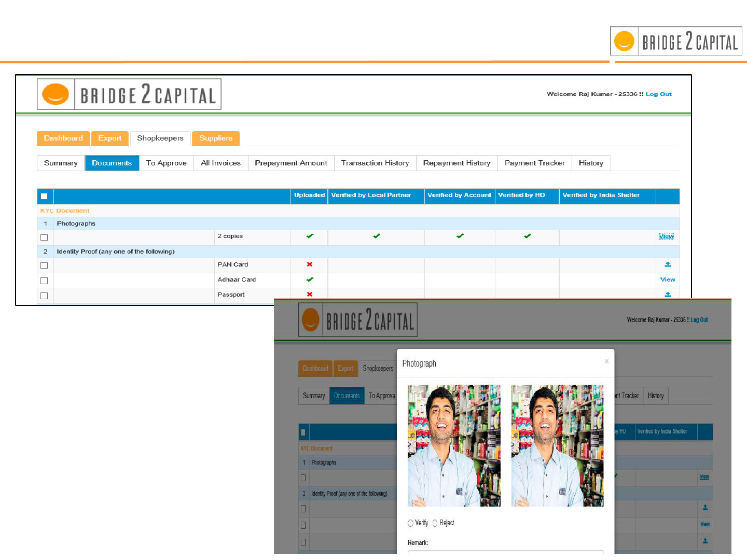Click the Log Out link
The height and width of the screenshot is (560, 747).
[658, 94]
